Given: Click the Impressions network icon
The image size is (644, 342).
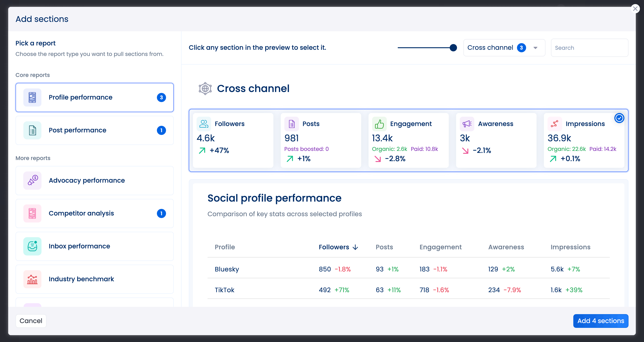Looking at the screenshot, I should (555, 124).
